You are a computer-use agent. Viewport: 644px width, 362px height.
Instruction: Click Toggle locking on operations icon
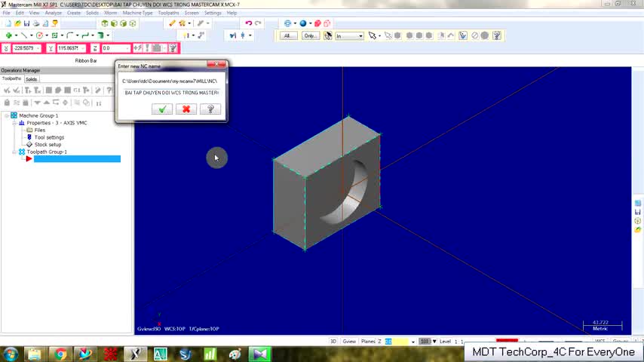[7, 103]
